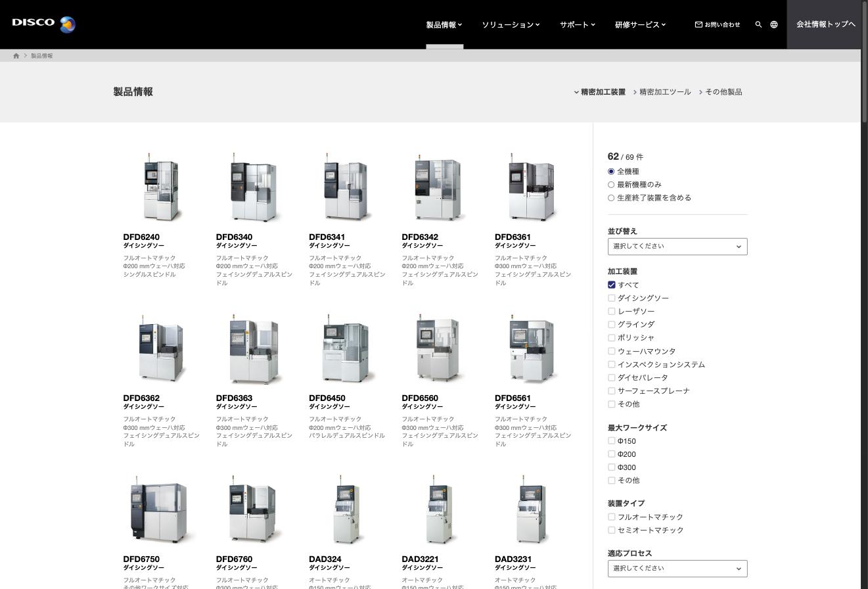Open the DAD324 product image
The image size is (868, 589).
point(347,509)
